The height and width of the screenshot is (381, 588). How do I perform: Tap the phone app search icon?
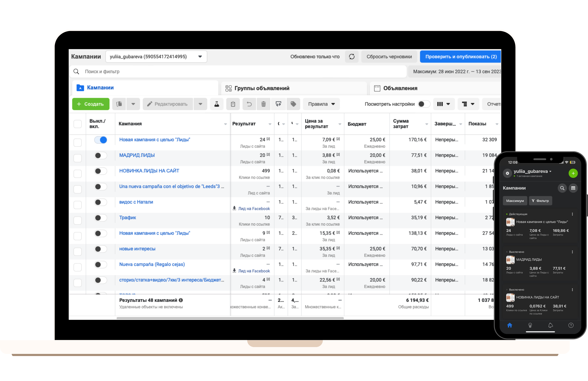562,188
